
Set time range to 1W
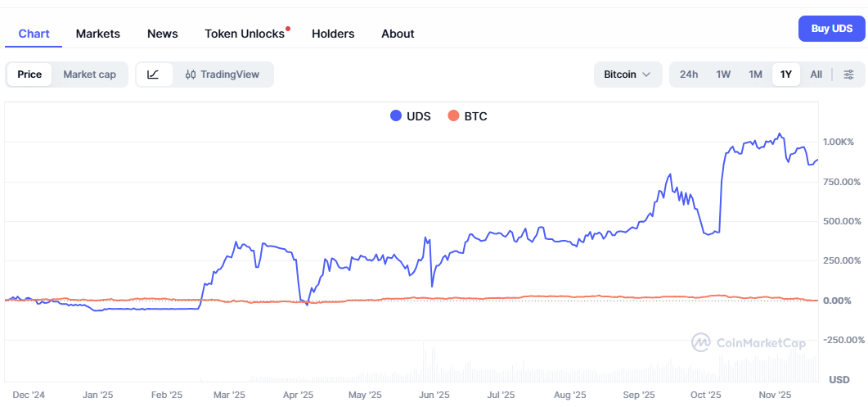(x=723, y=75)
